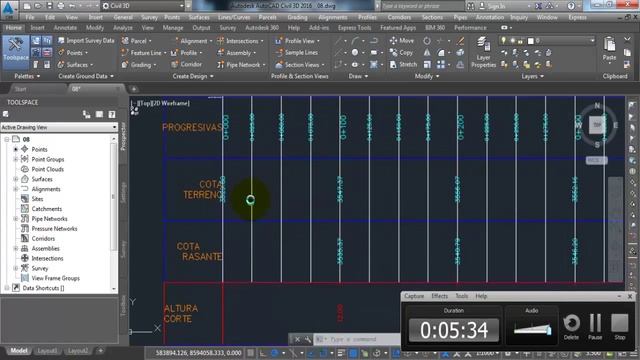Select View Frame Groups in tree

tap(56, 278)
